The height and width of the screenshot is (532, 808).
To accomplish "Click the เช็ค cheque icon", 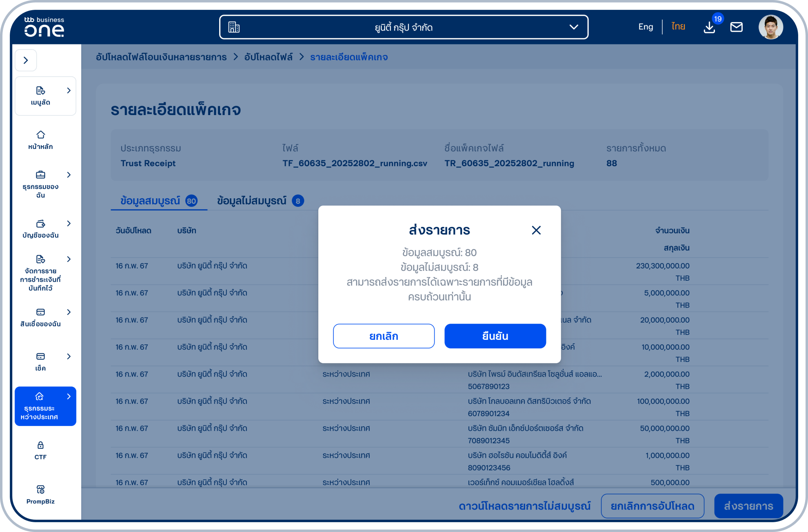I will pos(40,357).
